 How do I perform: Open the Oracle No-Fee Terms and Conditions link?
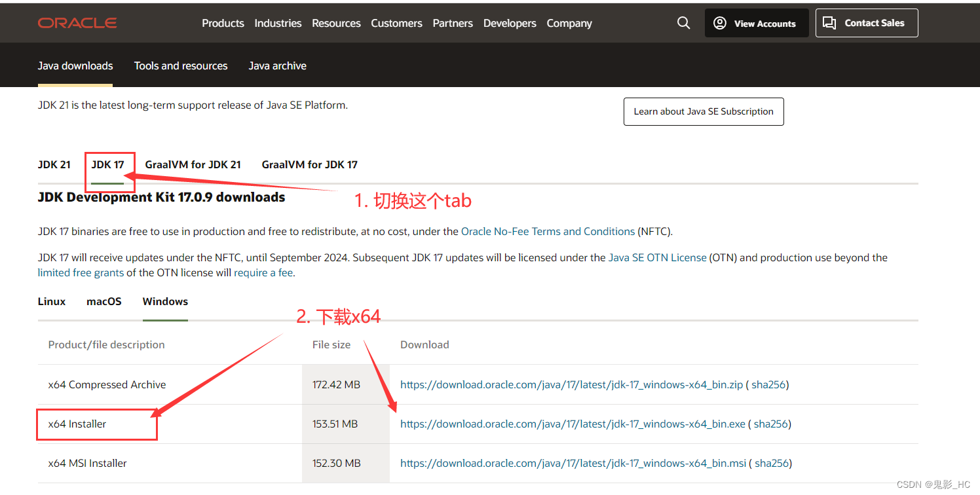click(x=546, y=231)
